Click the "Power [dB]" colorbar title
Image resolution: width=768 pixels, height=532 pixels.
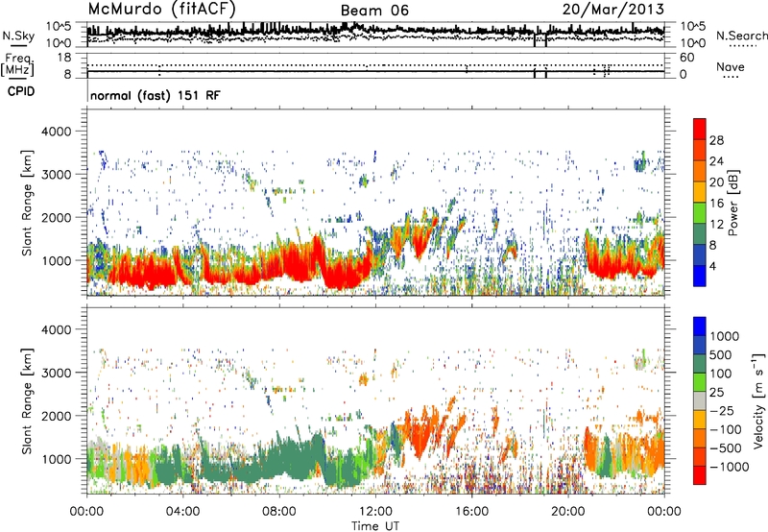733,203
